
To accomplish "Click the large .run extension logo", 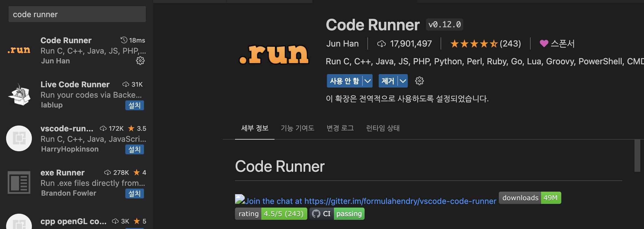I will 274,54.
